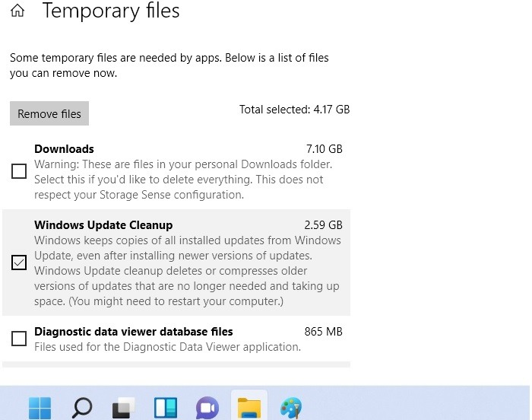Select the Downloads heading text
Image resolution: width=532 pixels, height=420 pixels.
pyautogui.click(x=64, y=149)
